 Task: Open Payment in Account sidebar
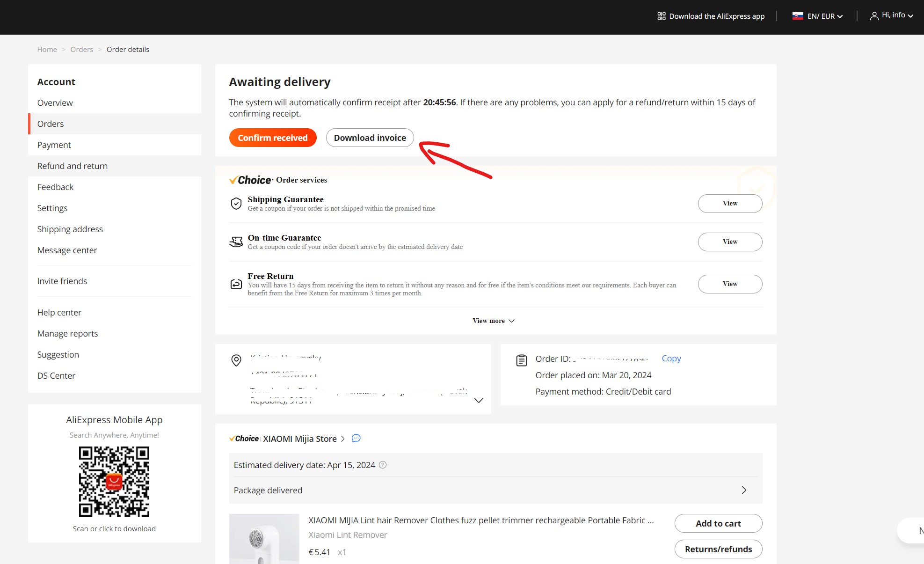[115, 145]
